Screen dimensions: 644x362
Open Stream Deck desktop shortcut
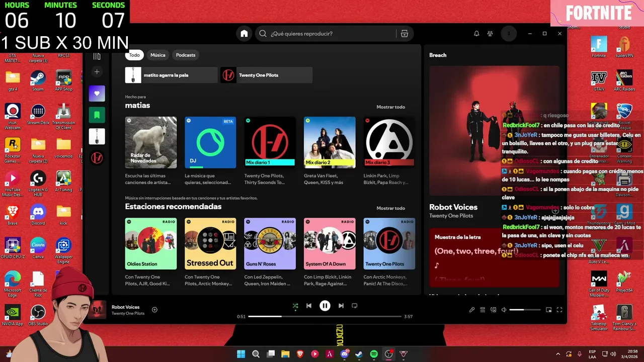(x=38, y=115)
